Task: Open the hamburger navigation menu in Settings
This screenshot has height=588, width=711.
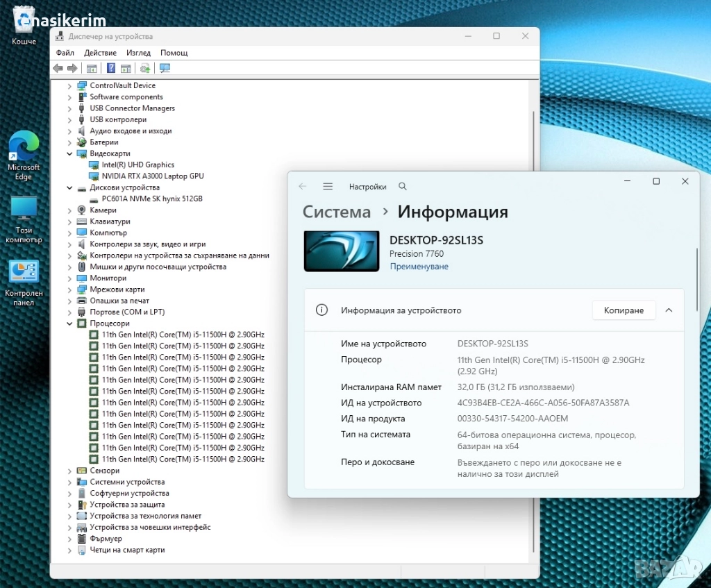Action: [x=328, y=187]
